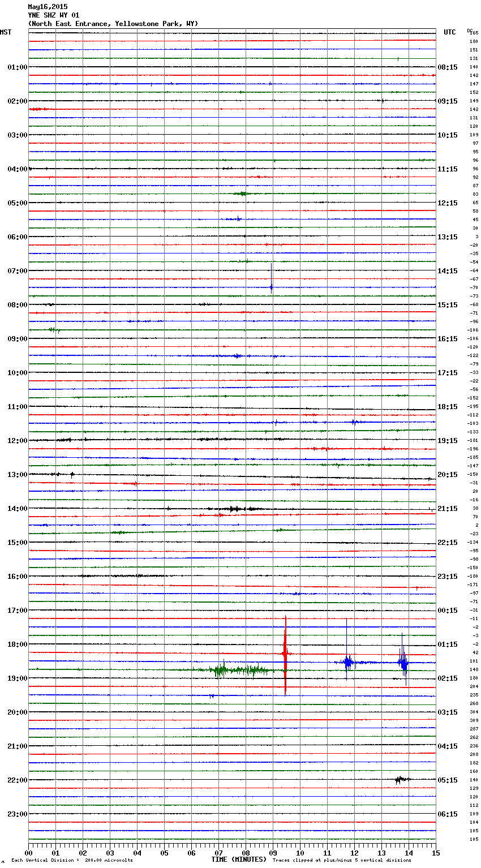Select the 21:00 MST row label
481x868 pixels.
point(17,746)
